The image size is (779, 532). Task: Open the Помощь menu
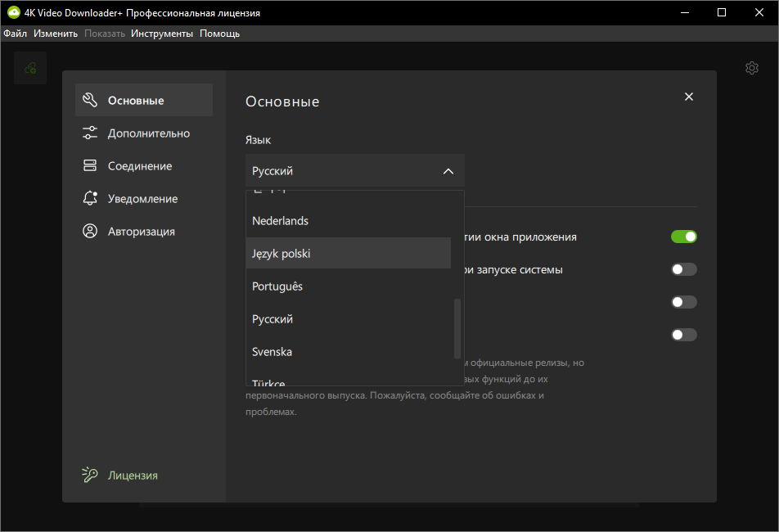point(219,34)
